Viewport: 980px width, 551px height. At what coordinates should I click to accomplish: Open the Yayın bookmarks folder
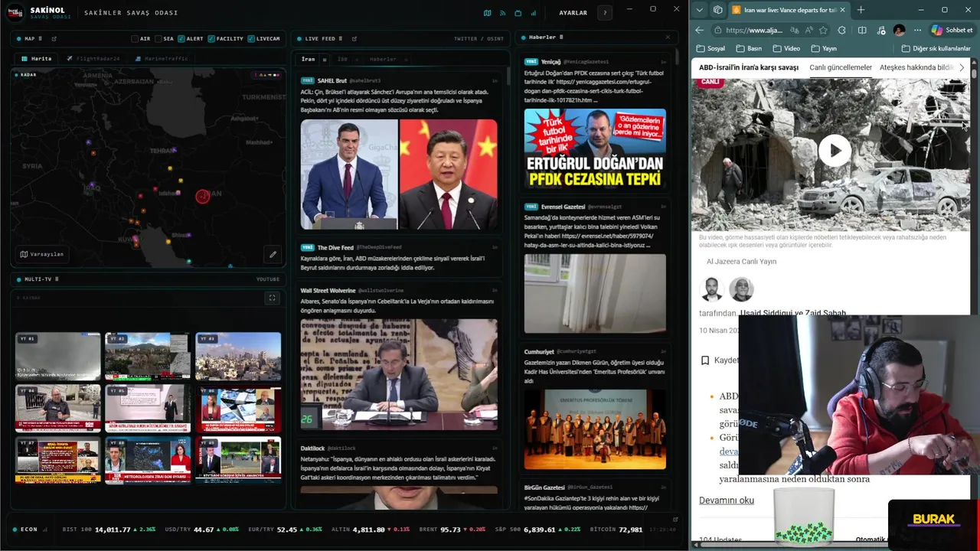tap(823, 48)
